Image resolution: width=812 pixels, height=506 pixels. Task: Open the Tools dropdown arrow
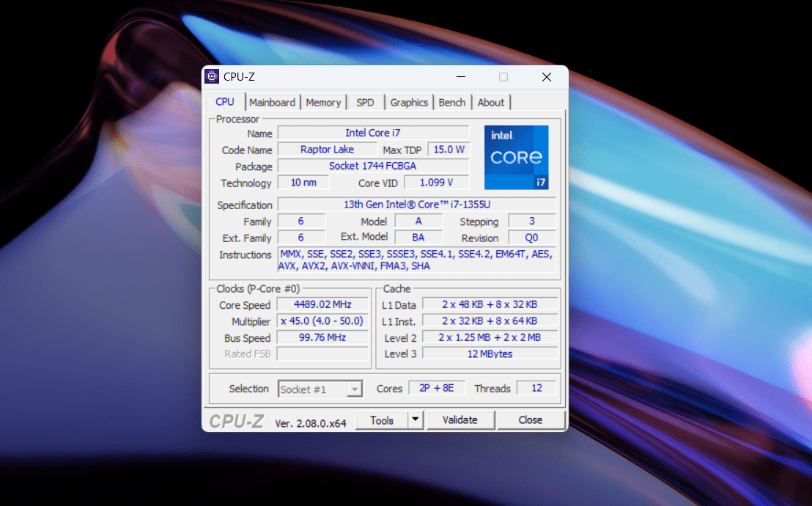(416, 420)
